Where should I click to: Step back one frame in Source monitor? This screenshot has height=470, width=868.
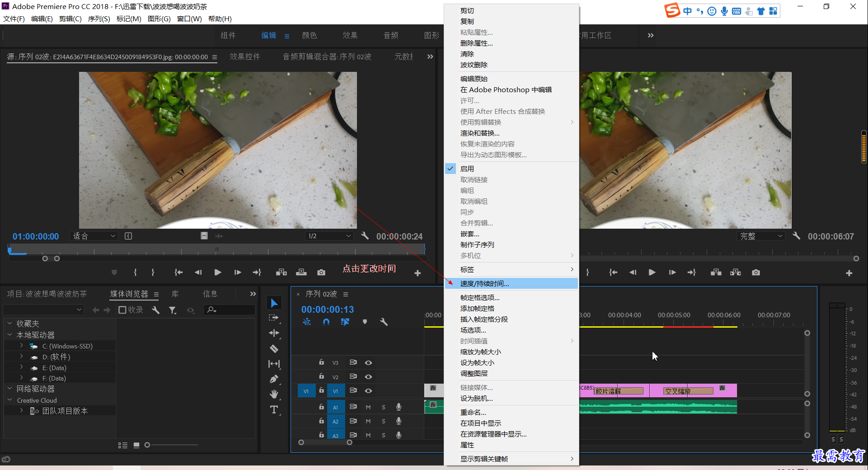(198, 273)
